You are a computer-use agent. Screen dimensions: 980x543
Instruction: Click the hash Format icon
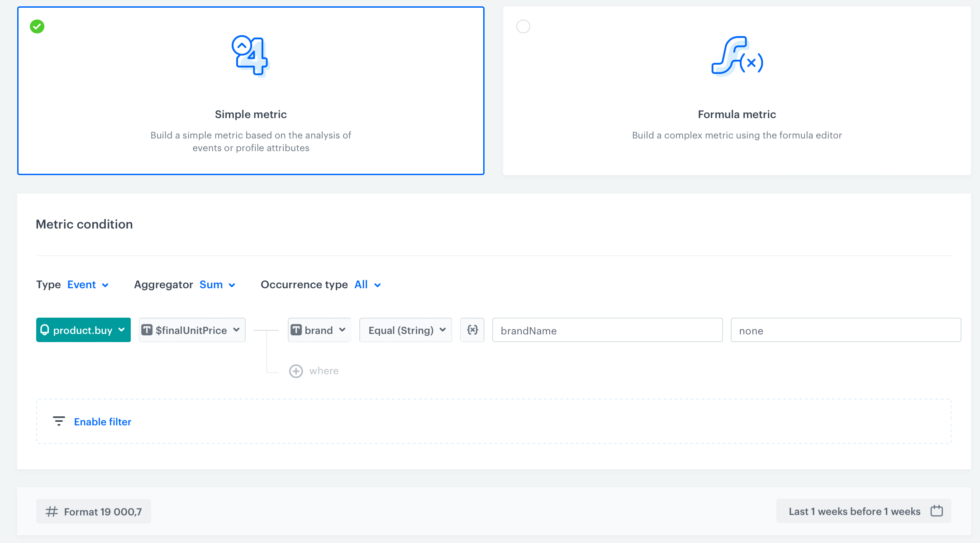pyautogui.click(x=52, y=511)
